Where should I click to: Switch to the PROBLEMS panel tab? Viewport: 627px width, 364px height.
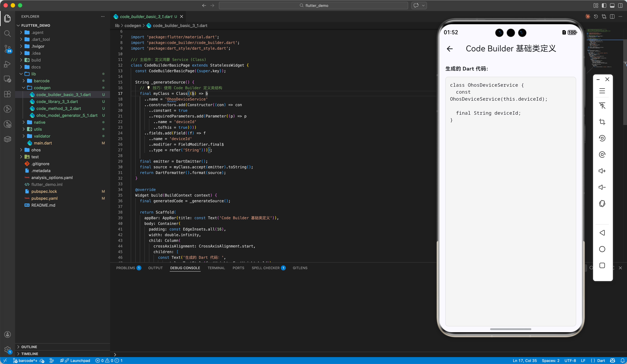(x=125, y=268)
